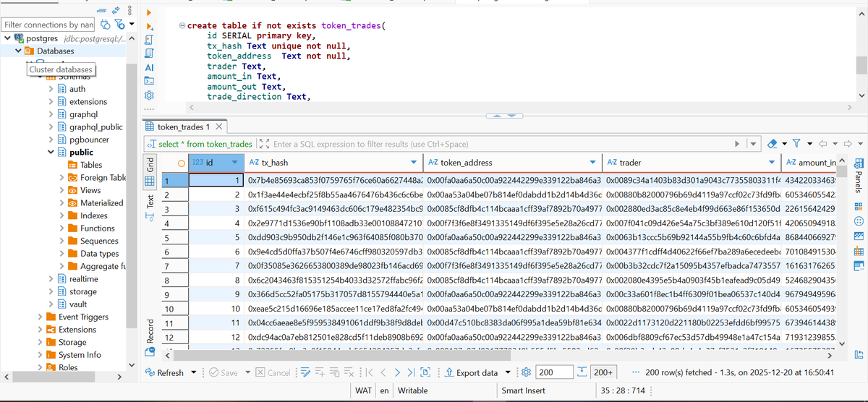The image size is (868, 402).
Task: Click the Filter connections by name field
Action: [48, 25]
